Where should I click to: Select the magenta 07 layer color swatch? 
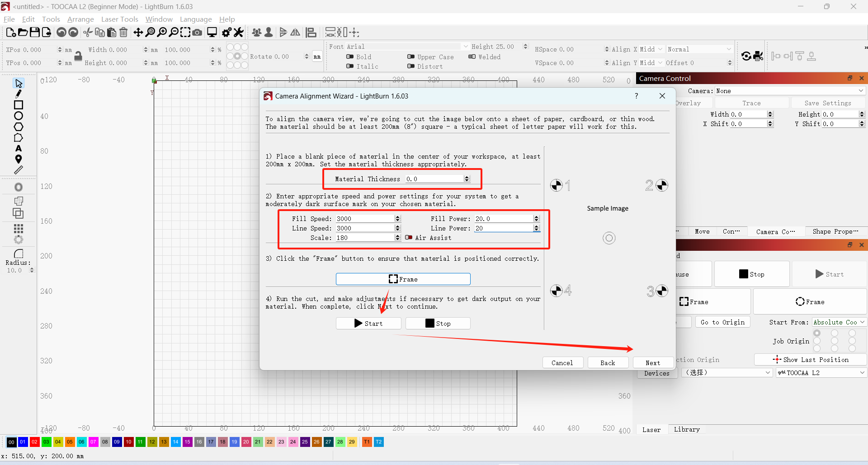pyautogui.click(x=93, y=442)
